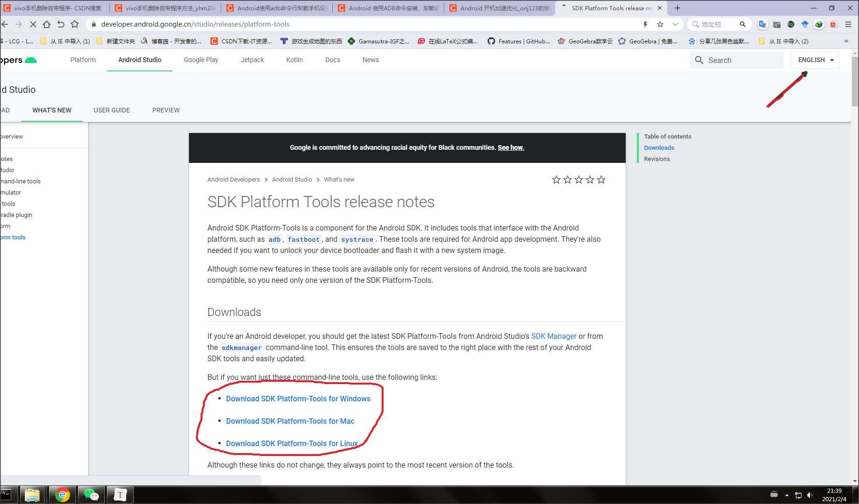Click the site Search field
Screen dimensions: 859x504
736,60
